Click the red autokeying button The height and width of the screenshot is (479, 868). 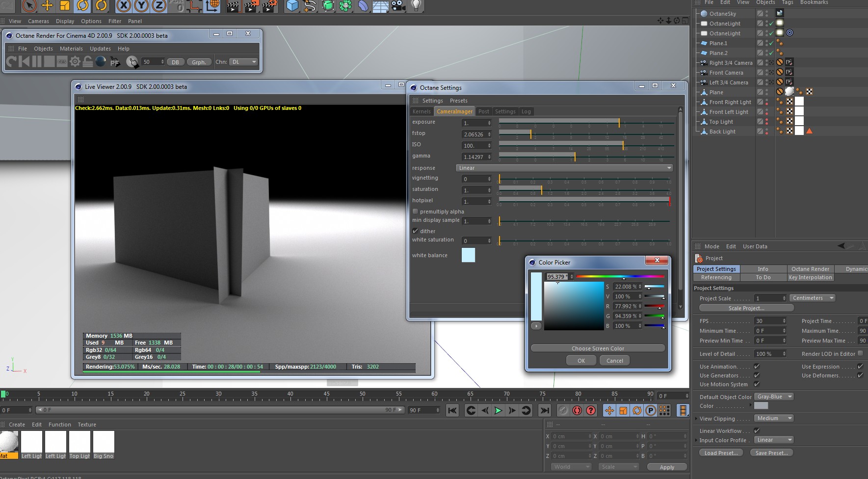577,410
